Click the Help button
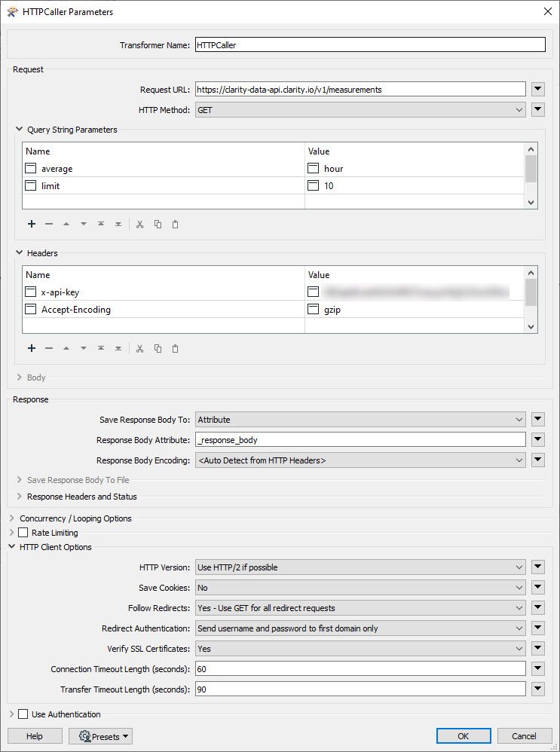Screen dimensions: 560x752 [x=35, y=736]
